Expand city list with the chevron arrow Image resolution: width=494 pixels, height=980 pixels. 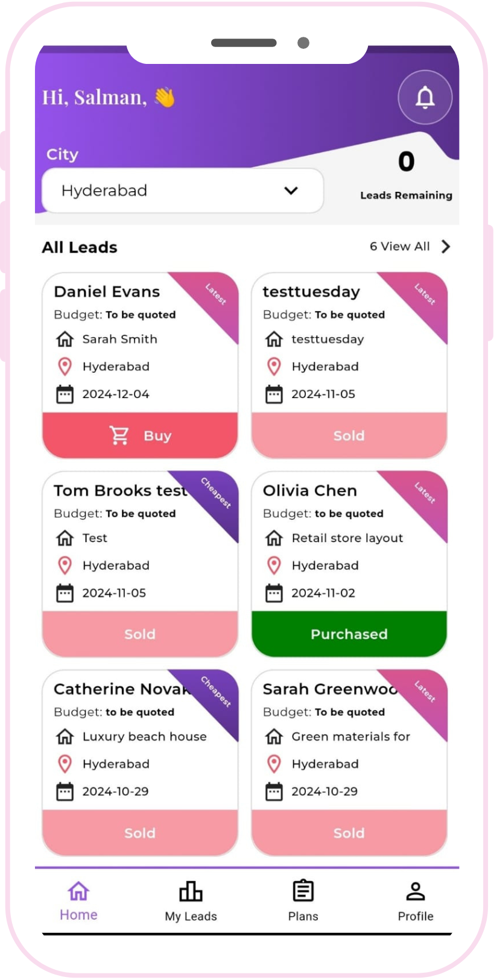pyautogui.click(x=291, y=191)
